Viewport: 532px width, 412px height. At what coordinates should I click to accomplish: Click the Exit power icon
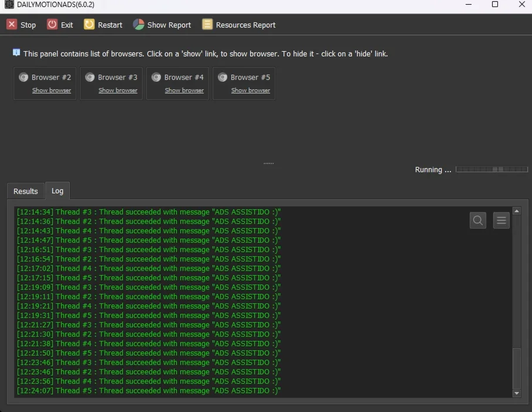tap(52, 25)
